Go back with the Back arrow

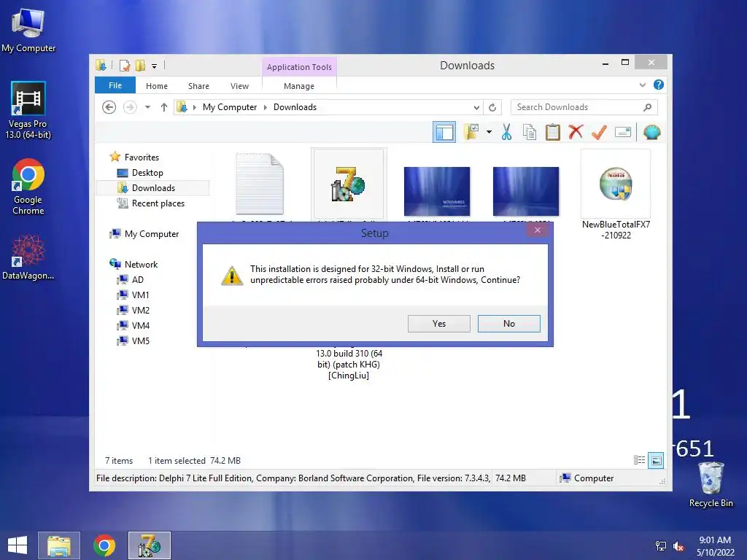click(109, 107)
